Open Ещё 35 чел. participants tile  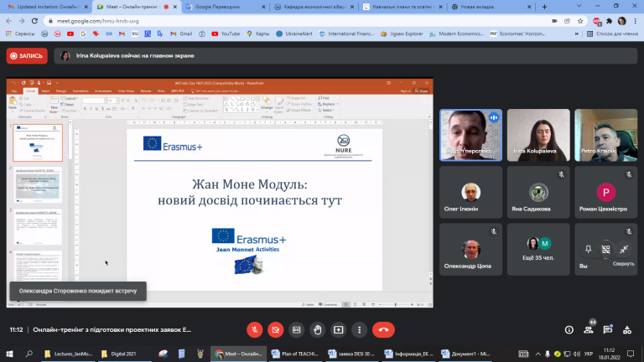pyautogui.click(x=538, y=249)
